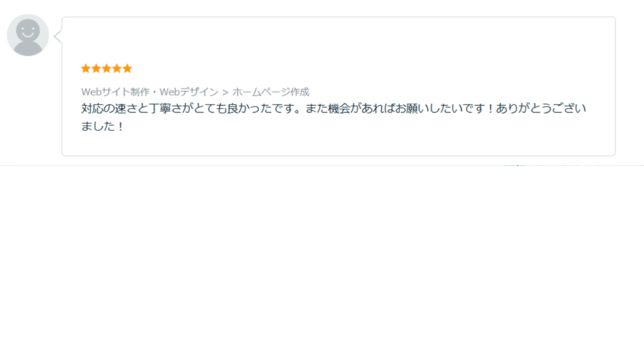The width and height of the screenshot is (644, 362).
Task: Click the words ありがとうござい at line end
Action: (541, 108)
